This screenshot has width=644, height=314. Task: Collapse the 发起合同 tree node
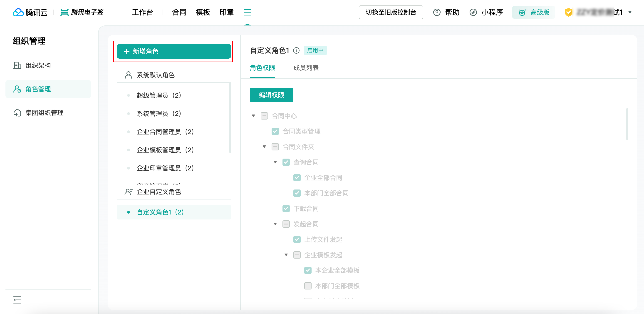tap(275, 224)
